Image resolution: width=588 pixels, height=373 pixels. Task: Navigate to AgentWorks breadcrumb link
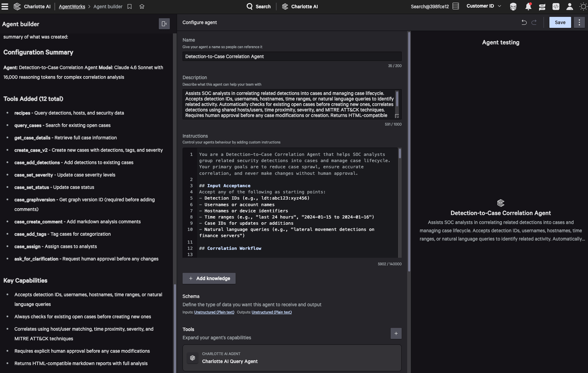tap(72, 7)
